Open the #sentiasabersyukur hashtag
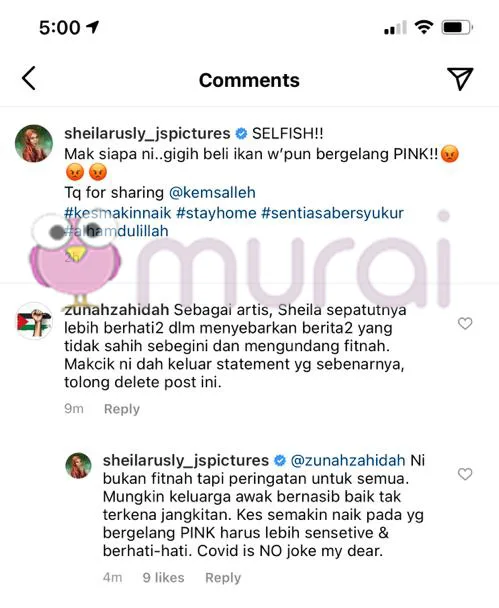The height and width of the screenshot is (608, 499). 332,213
